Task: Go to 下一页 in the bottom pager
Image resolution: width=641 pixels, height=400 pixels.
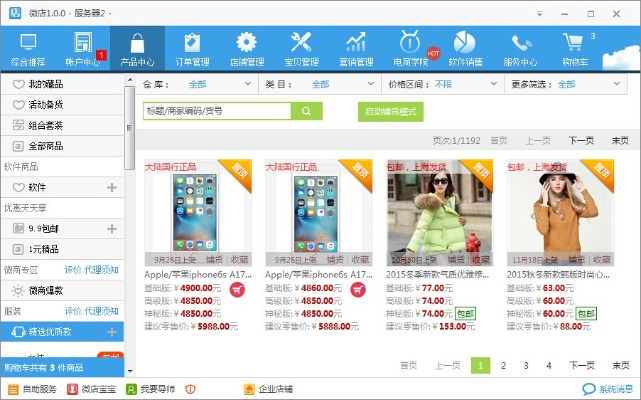Action: click(581, 365)
